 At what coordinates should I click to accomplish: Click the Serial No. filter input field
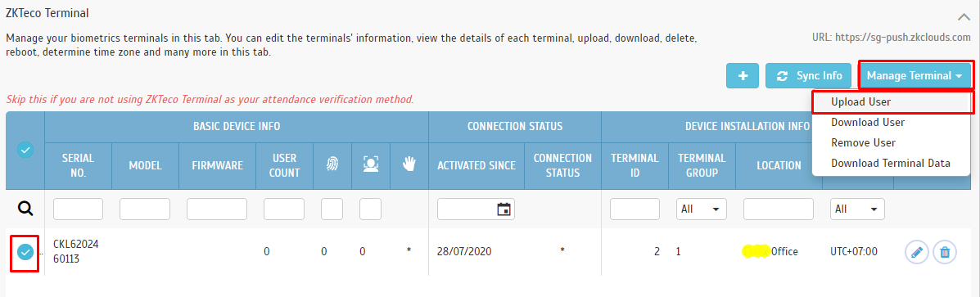point(78,209)
